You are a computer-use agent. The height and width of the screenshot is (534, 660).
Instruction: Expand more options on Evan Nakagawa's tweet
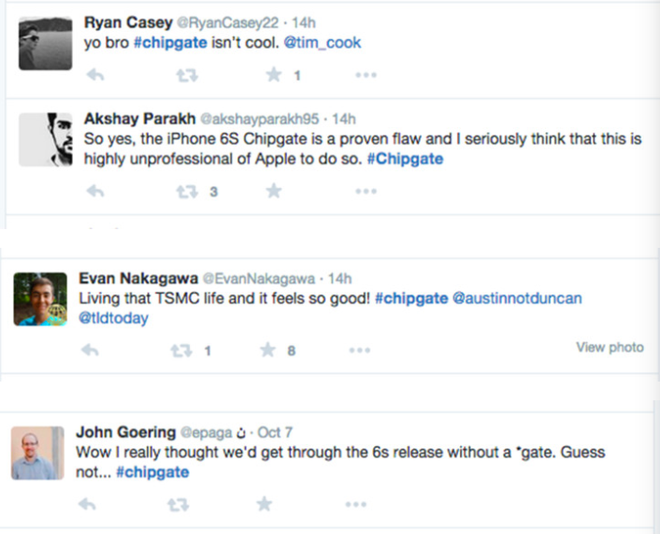pos(360,350)
